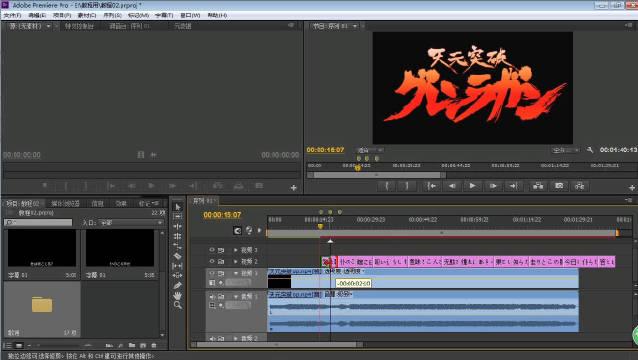
Task: Open 帮助(H) menu
Action: point(217,15)
